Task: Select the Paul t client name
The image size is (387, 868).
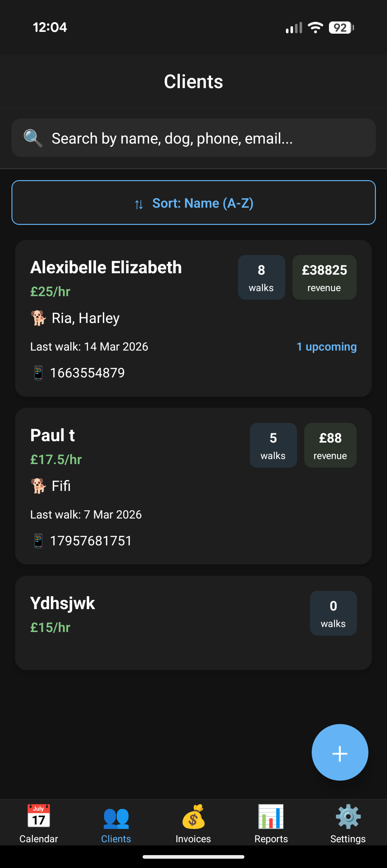Action: pos(53,435)
